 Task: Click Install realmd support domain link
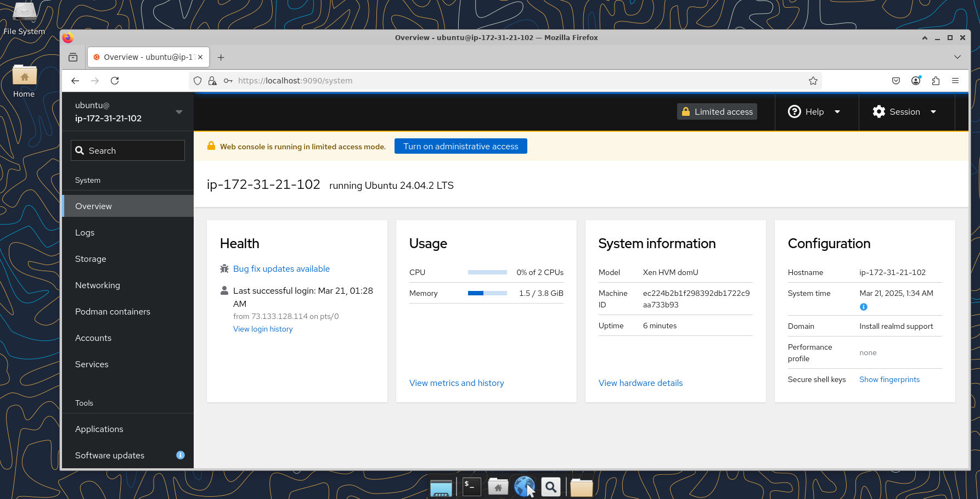pos(896,326)
